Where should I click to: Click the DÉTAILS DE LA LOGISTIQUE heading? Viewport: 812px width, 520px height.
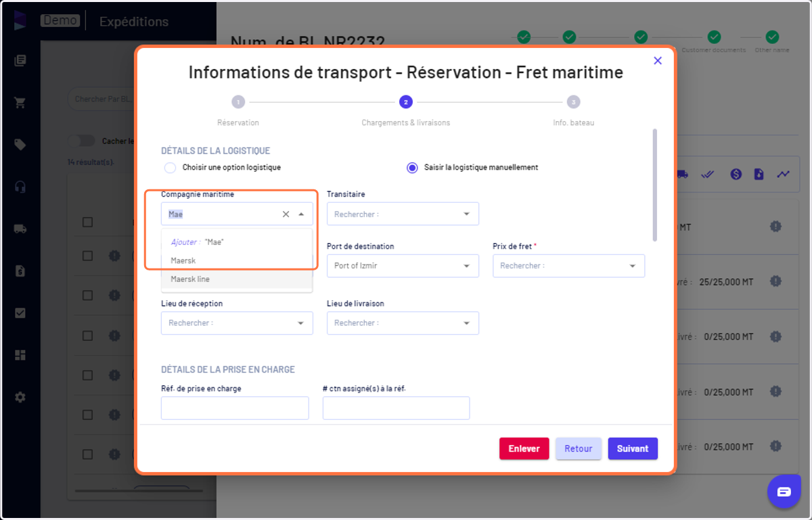pos(215,151)
